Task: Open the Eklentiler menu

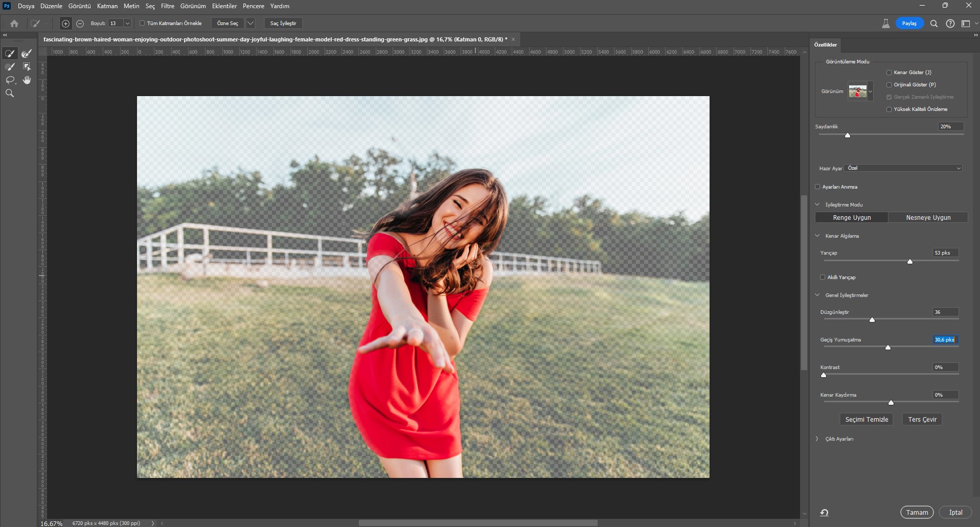Action: [224, 6]
